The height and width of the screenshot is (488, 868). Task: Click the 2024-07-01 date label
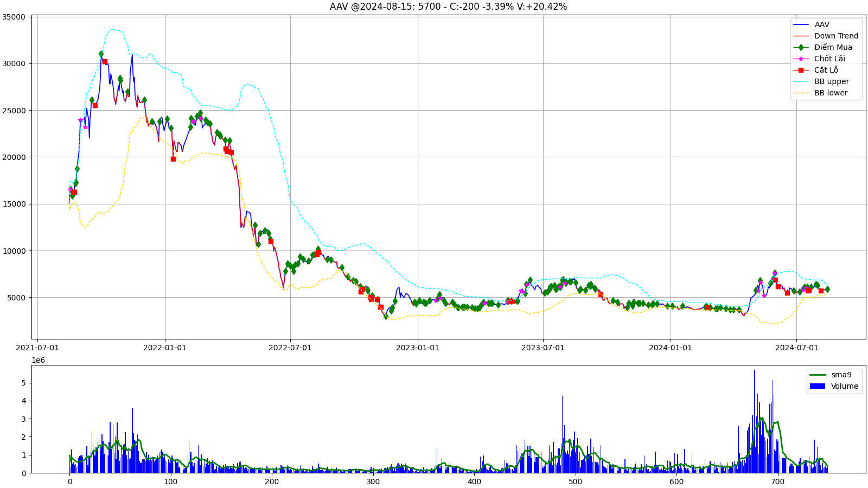click(796, 348)
